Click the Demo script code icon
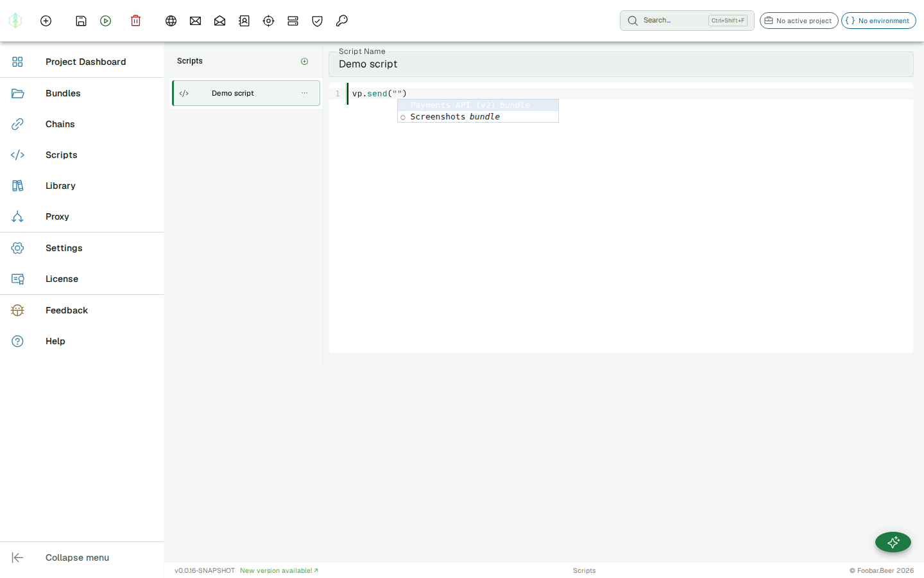Screen dimensions: 924x578 pyautogui.click(x=184, y=93)
